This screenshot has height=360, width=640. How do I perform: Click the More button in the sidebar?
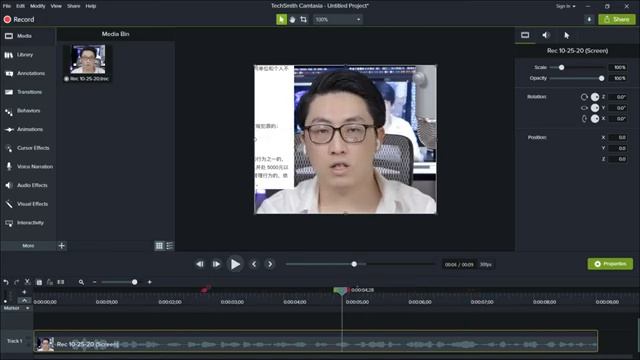(28, 246)
